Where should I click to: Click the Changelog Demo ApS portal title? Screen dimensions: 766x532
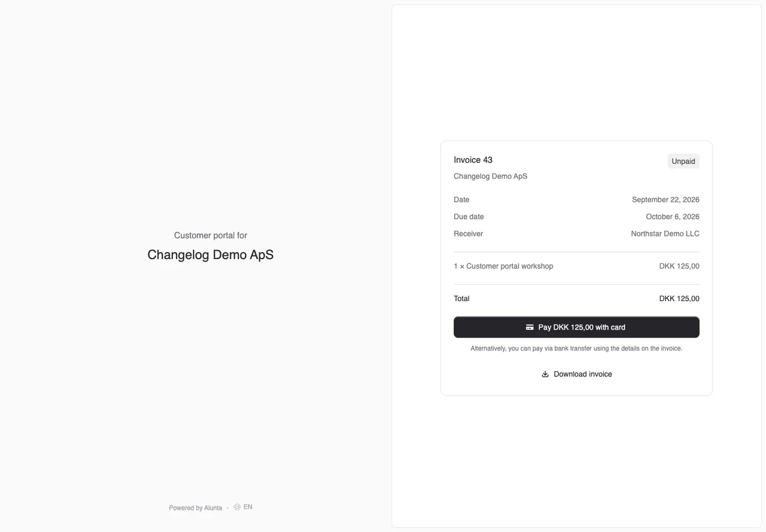[x=211, y=255]
